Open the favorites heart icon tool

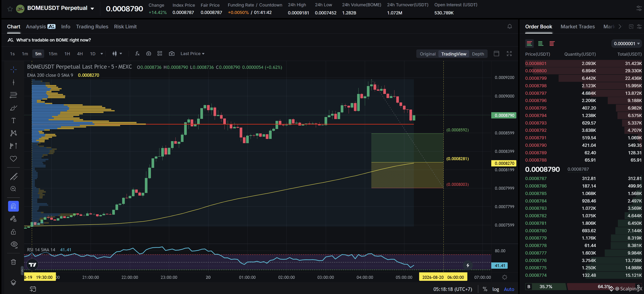[x=14, y=159]
